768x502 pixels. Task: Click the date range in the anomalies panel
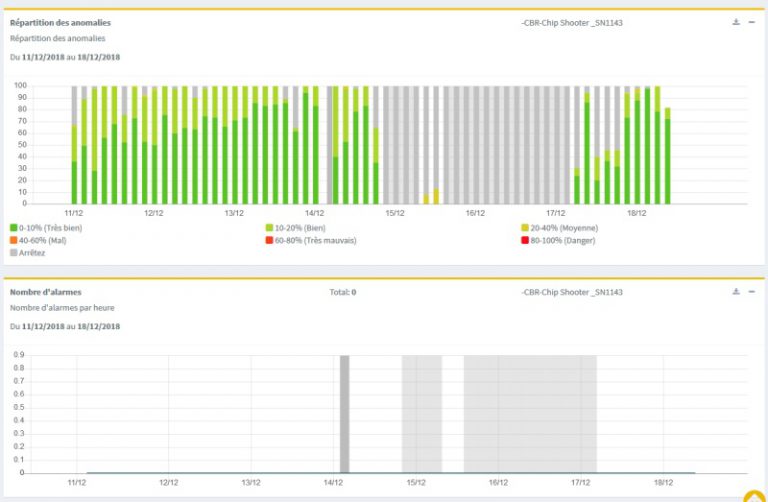coord(64,57)
